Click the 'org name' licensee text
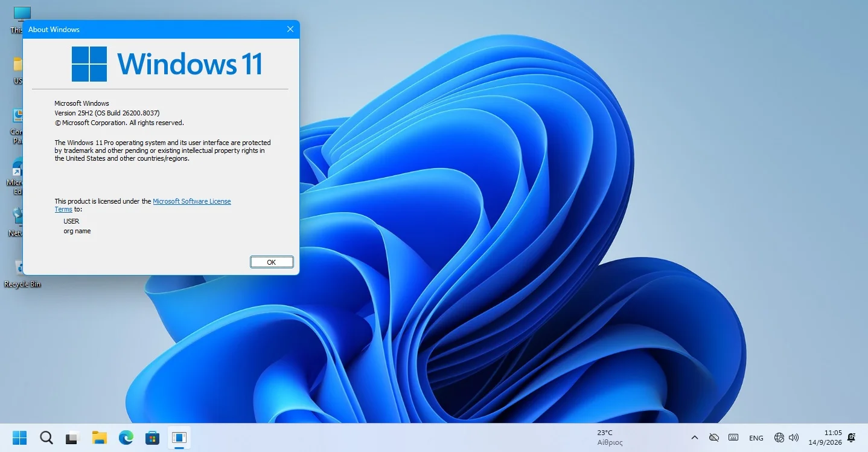Screen dimensions: 868x452 point(77,231)
